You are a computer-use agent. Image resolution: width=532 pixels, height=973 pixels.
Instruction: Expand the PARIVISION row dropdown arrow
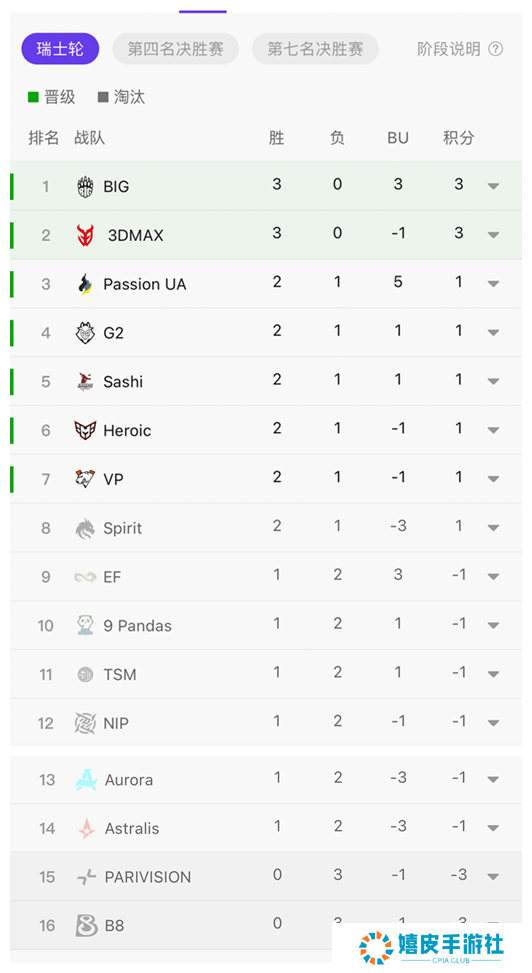494,877
